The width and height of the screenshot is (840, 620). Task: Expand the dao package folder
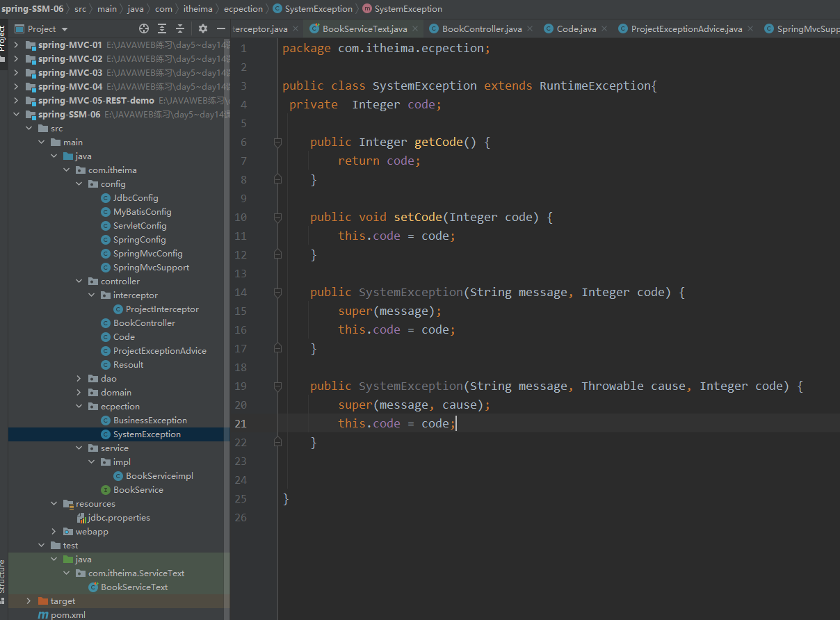click(79, 379)
